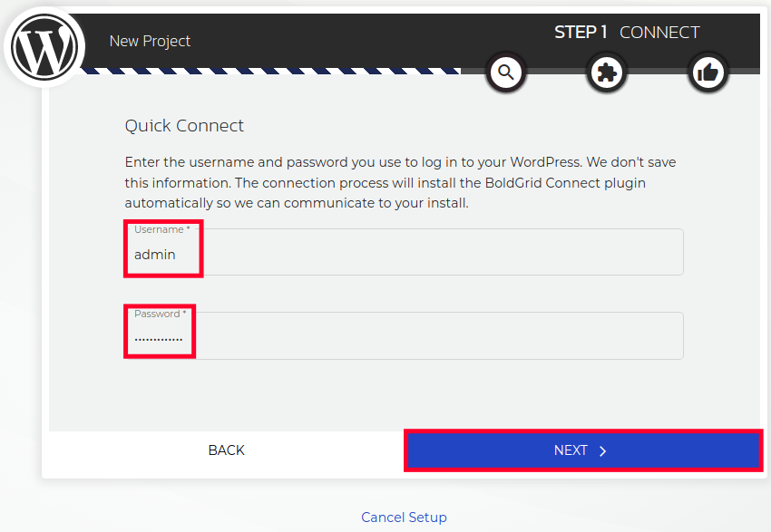Select the magnifying glass step icon
771x532 pixels.
505,73
